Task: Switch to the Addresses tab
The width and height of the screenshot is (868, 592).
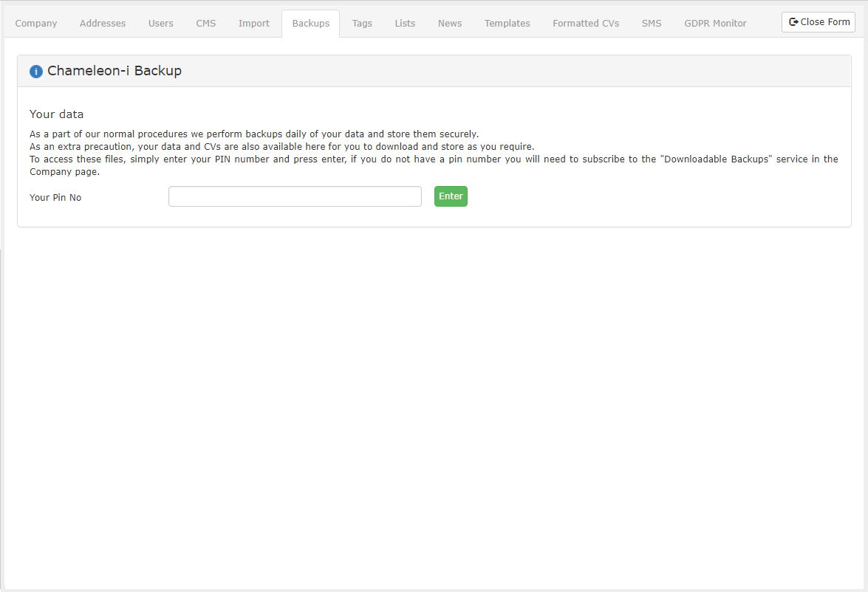Action: point(103,23)
